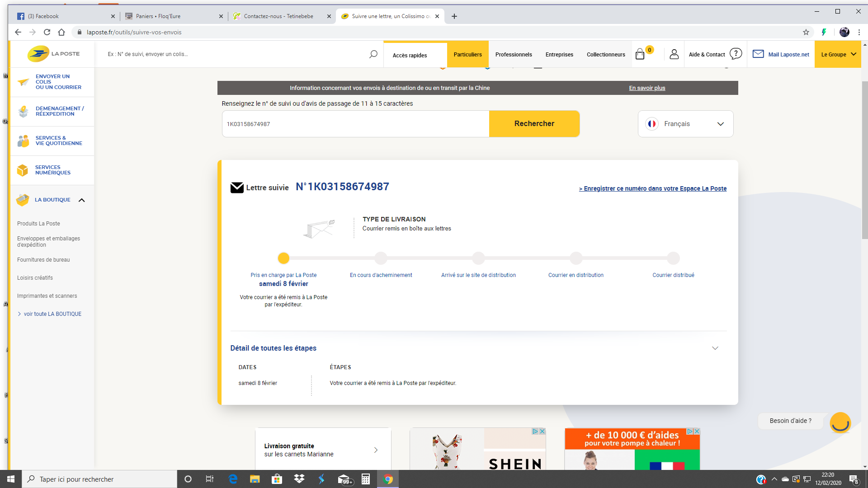Bookmark the page with the star icon

tap(806, 32)
